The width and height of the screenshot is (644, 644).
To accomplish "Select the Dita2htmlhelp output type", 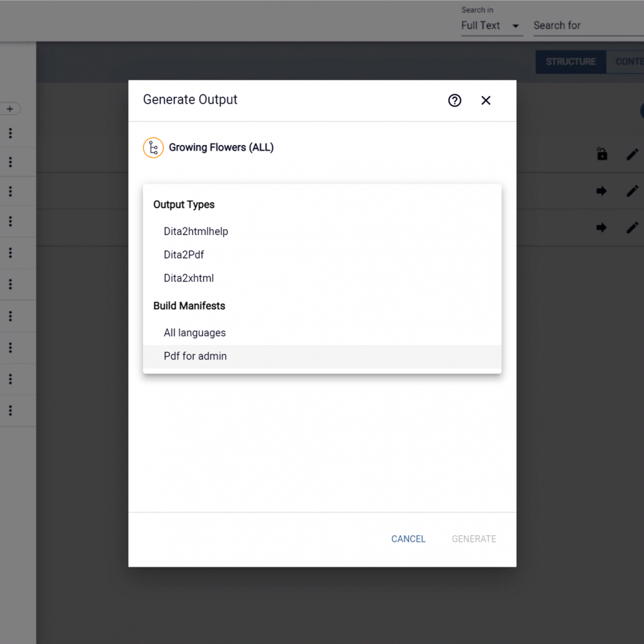I will point(322,231).
